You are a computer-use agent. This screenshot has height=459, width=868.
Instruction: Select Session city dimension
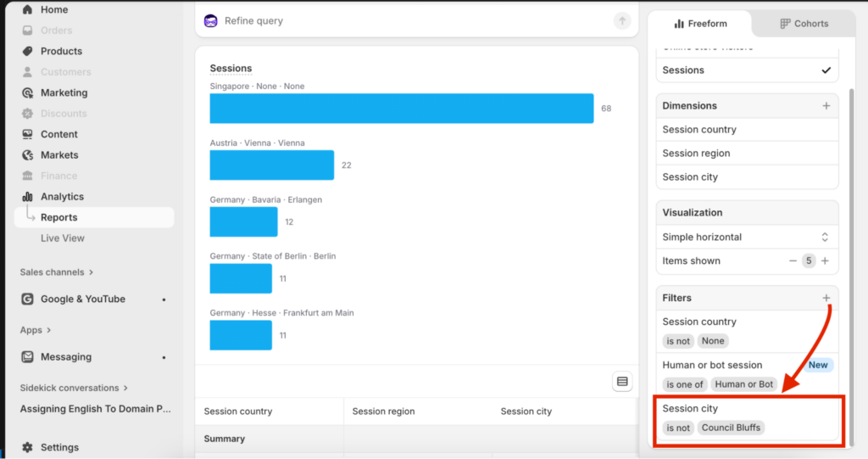click(747, 177)
